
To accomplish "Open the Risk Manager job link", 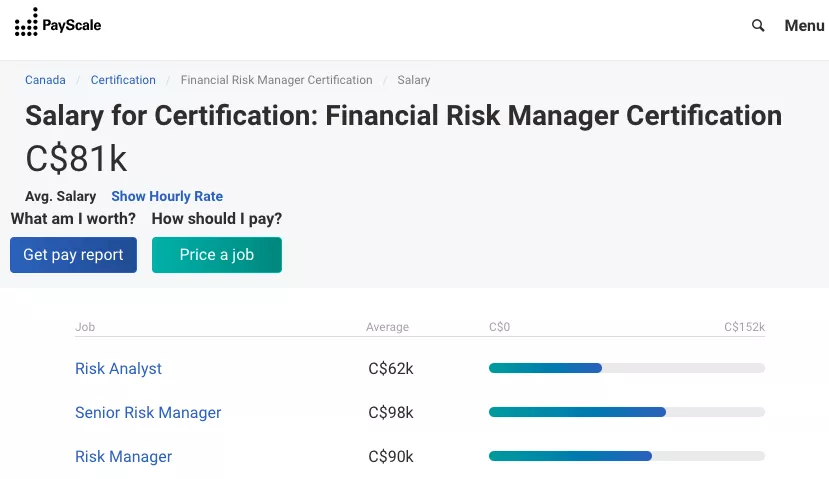I will pos(123,456).
